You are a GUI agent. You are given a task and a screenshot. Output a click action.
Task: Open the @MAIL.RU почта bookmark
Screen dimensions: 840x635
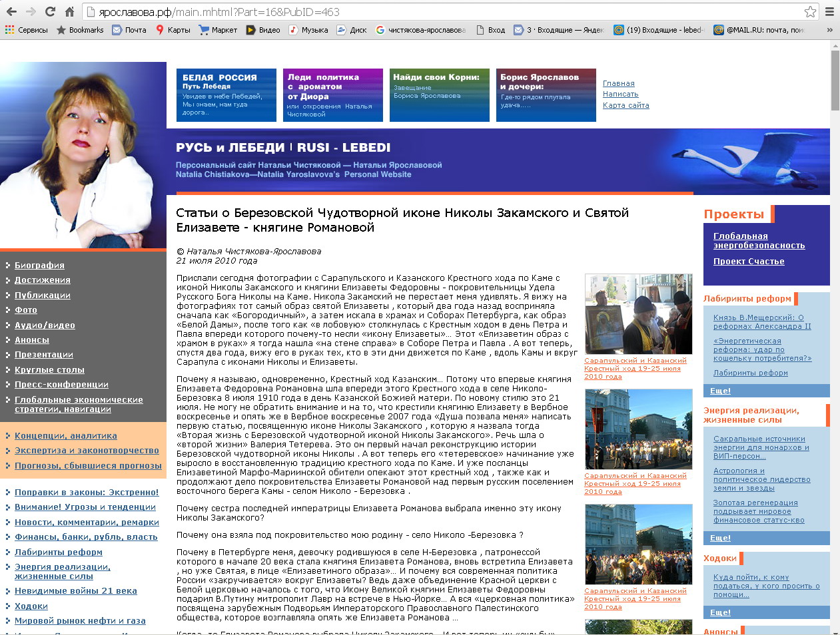[759, 30]
